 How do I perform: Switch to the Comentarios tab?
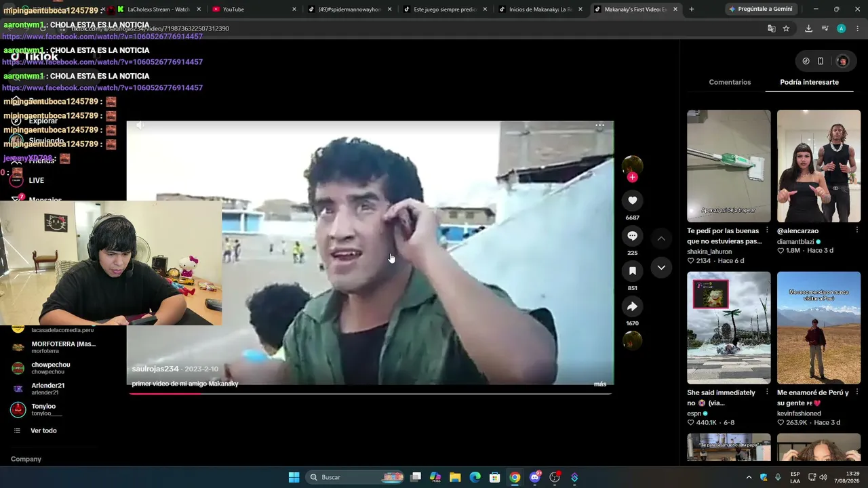(x=730, y=82)
